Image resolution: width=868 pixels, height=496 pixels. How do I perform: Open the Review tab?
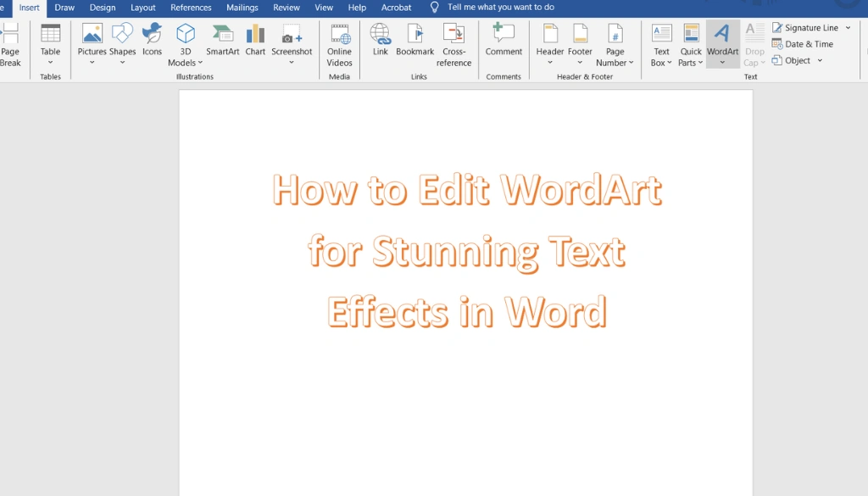coord(287,8)
